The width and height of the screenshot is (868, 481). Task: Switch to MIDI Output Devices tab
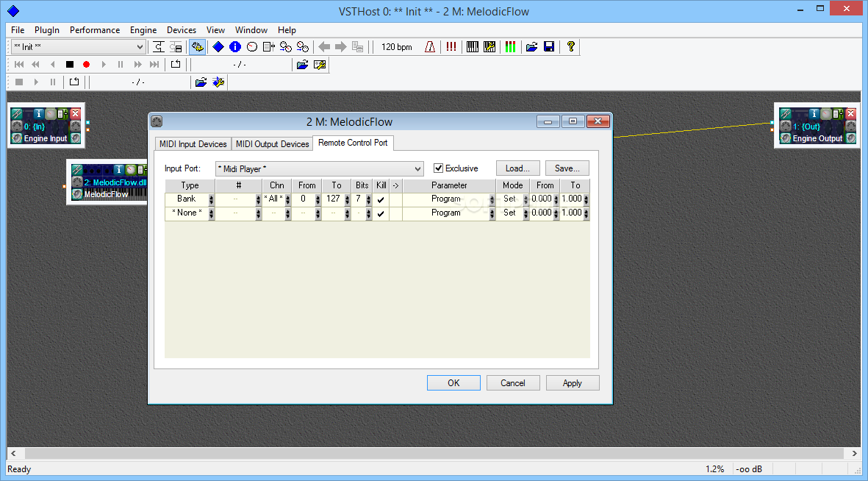[x=273, y=143]
